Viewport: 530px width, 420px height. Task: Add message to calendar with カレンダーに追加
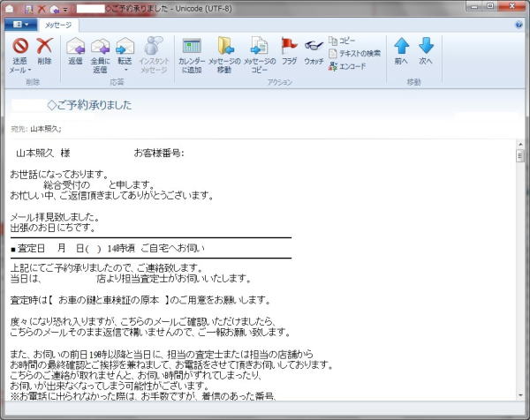[192, 51]
